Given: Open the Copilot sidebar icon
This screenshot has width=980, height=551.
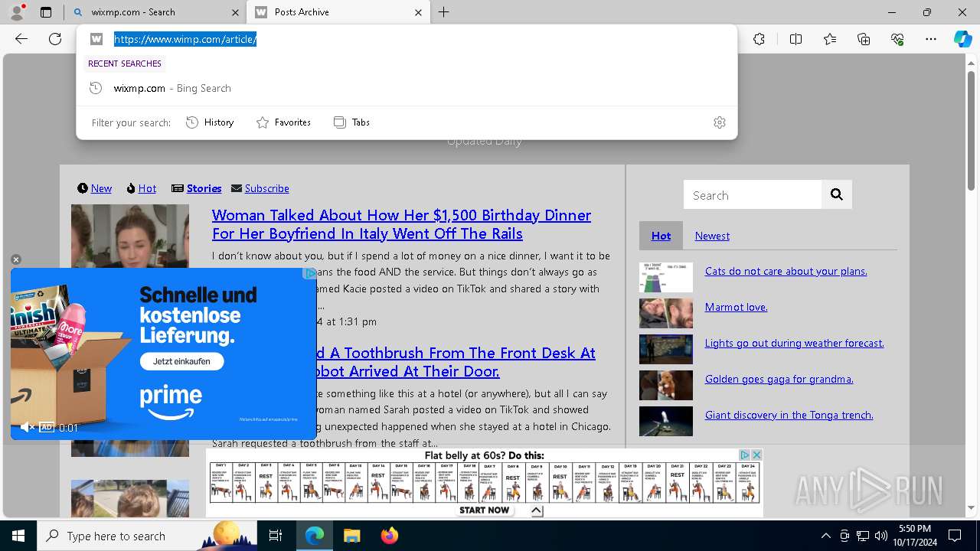Looking at the screenshot, I should coord(962,39).
